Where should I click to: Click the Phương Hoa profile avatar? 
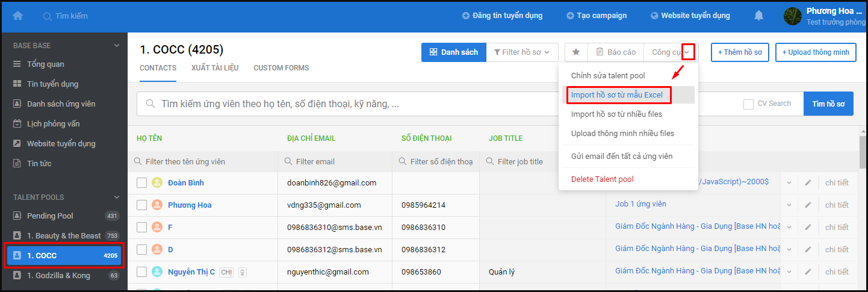pos(793,16)
